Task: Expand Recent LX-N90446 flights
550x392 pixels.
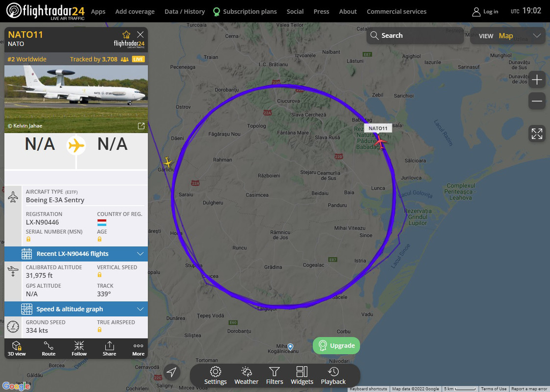Action: tap(76, 253)
